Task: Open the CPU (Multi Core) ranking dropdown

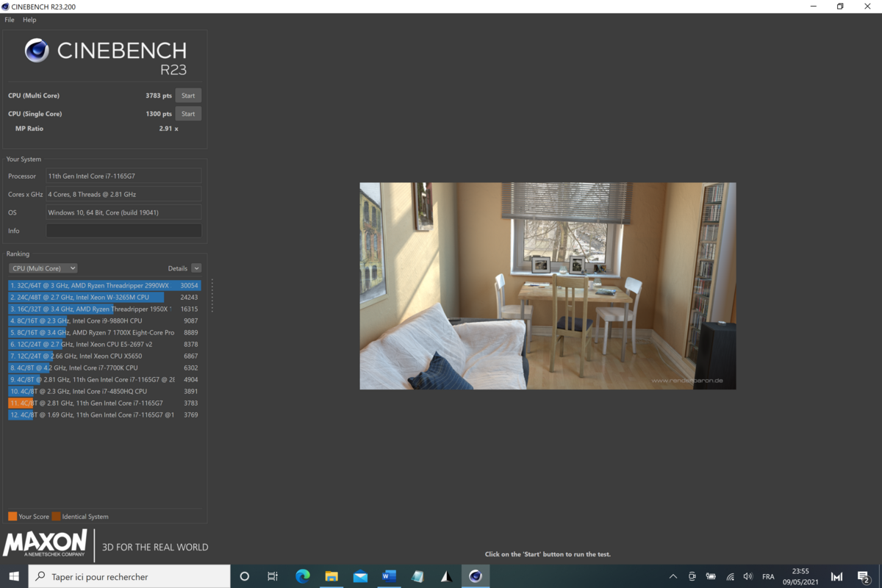Action: pyautogui.click(x=43, y=268)
